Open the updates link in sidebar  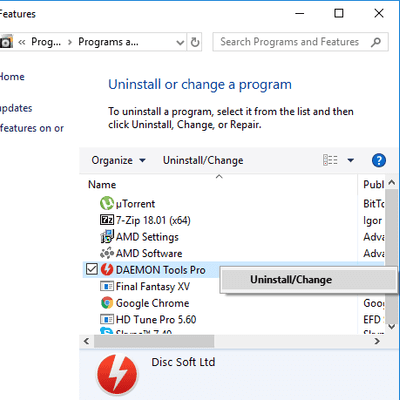(x=16, y=108)
